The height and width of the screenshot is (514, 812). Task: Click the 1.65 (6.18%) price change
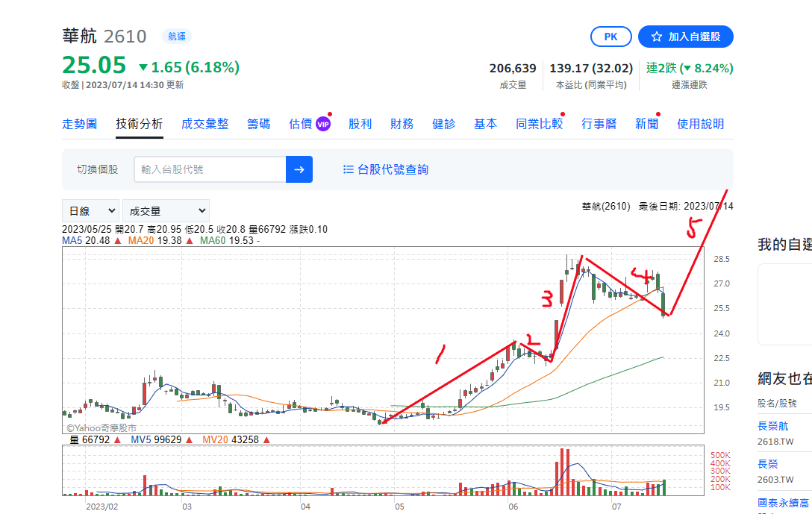(189, 67)
